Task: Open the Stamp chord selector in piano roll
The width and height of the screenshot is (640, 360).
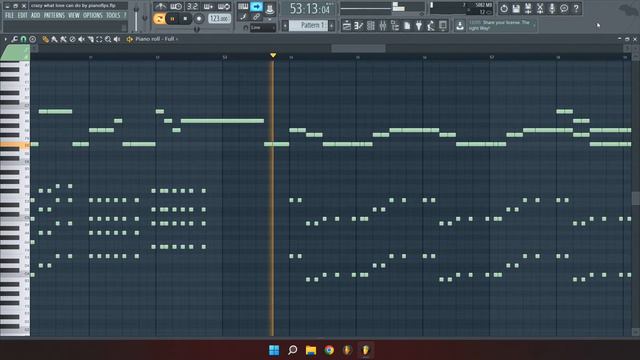Action: click(33, 39)
